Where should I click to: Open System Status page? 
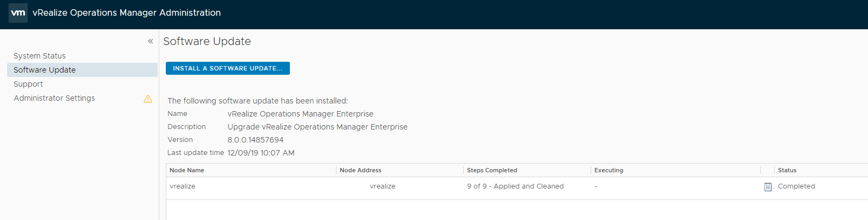pyautogui.click(x=40, y=56)
